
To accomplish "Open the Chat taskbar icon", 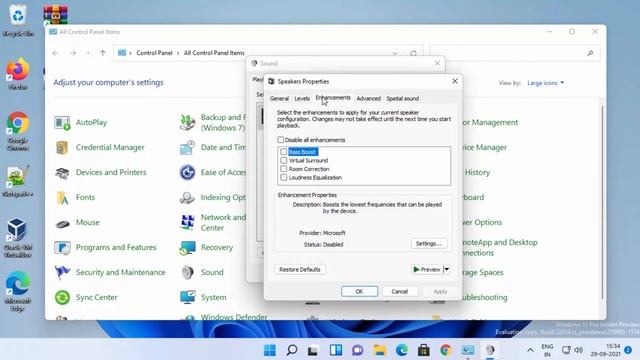I will [x=358, y=350].
